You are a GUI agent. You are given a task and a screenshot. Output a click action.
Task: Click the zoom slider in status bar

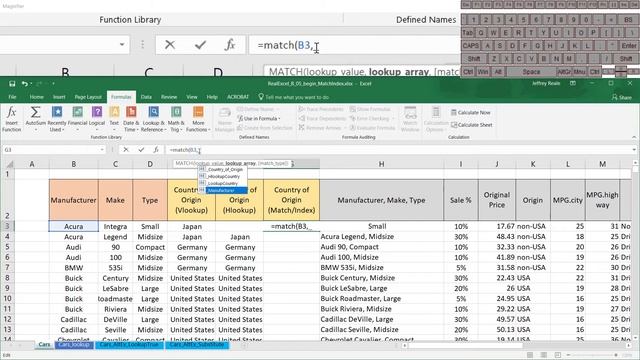(x=592, y=355)
